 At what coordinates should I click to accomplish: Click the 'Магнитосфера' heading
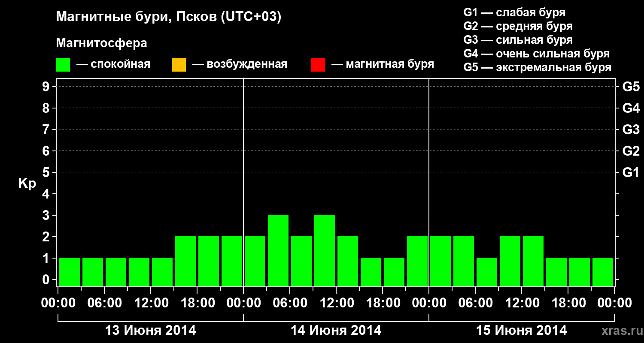click(x=101, y=43)
